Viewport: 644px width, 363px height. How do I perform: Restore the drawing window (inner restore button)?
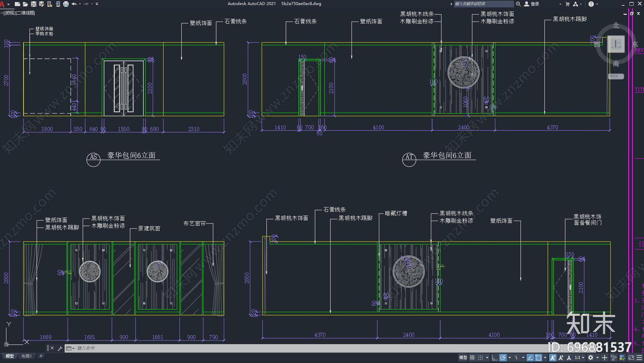coord(632,13)
